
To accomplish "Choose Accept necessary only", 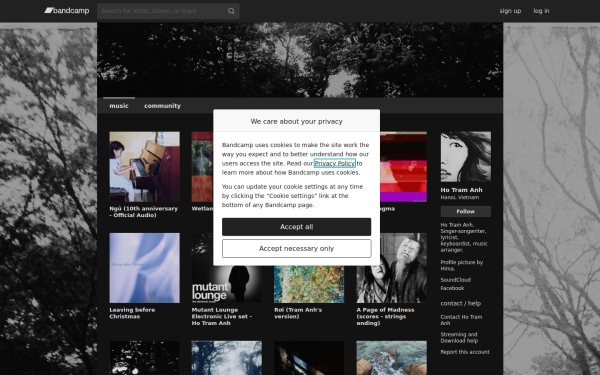I will [x=297, y=249].
